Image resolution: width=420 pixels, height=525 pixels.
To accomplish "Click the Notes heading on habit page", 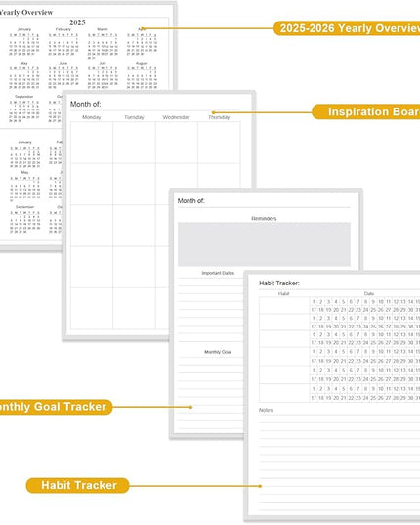I will [x=266, y=410].
